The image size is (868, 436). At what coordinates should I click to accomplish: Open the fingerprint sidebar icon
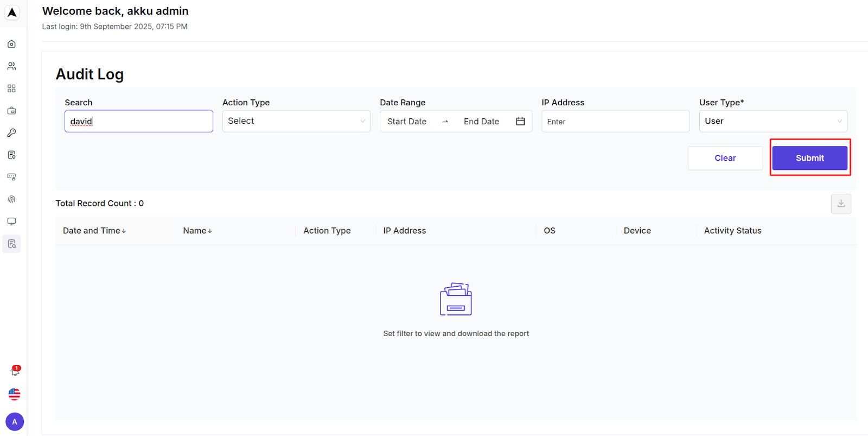tap(11, 199)
